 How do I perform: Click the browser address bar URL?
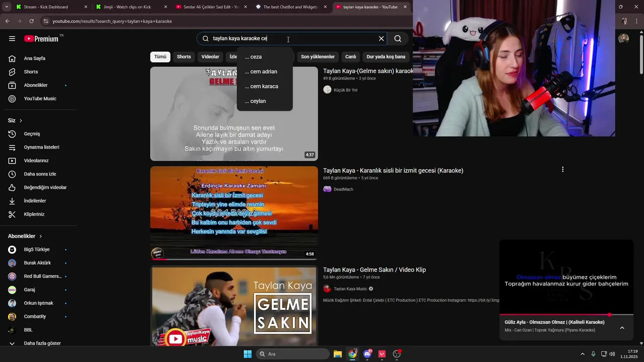[112, 21]
